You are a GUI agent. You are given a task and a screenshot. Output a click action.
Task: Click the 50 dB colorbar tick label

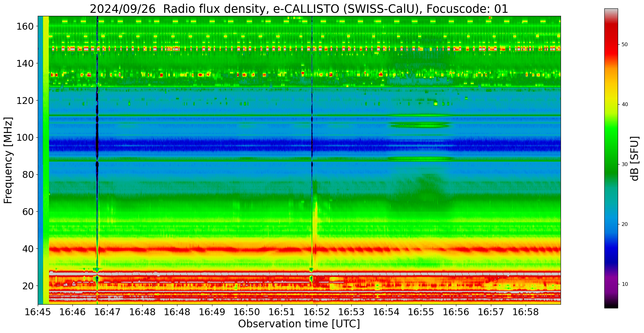click(x=625, y=45)
